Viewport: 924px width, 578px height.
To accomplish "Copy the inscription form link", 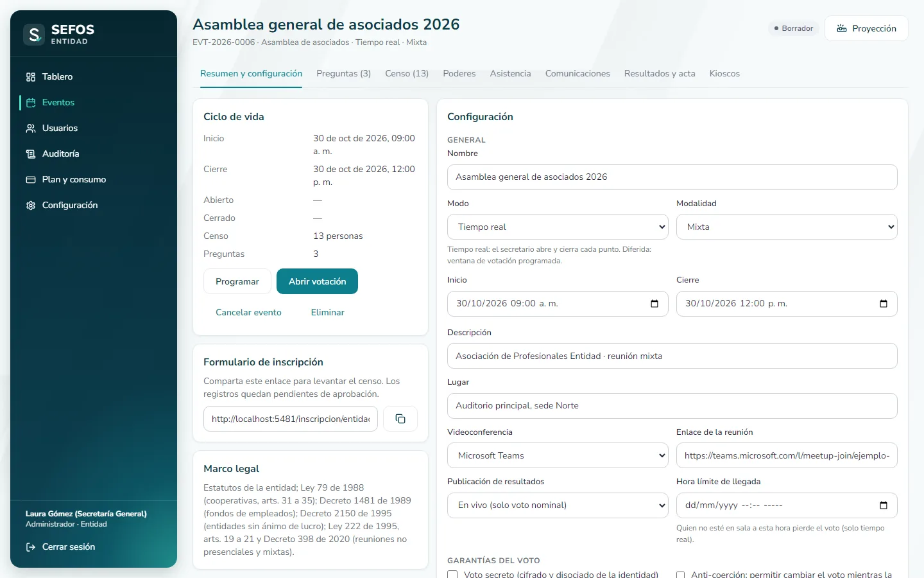I will [x=400, y=419].
